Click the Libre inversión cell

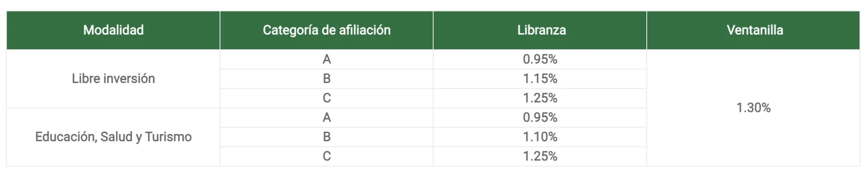113,79
